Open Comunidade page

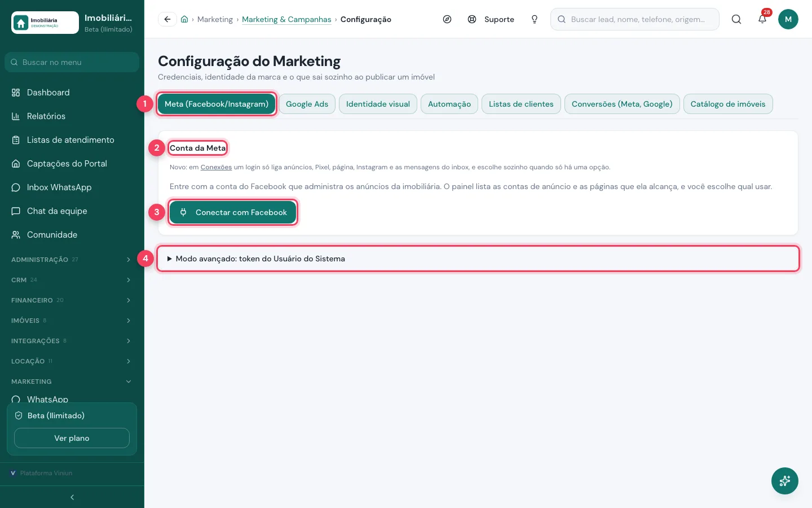[72, 235]
